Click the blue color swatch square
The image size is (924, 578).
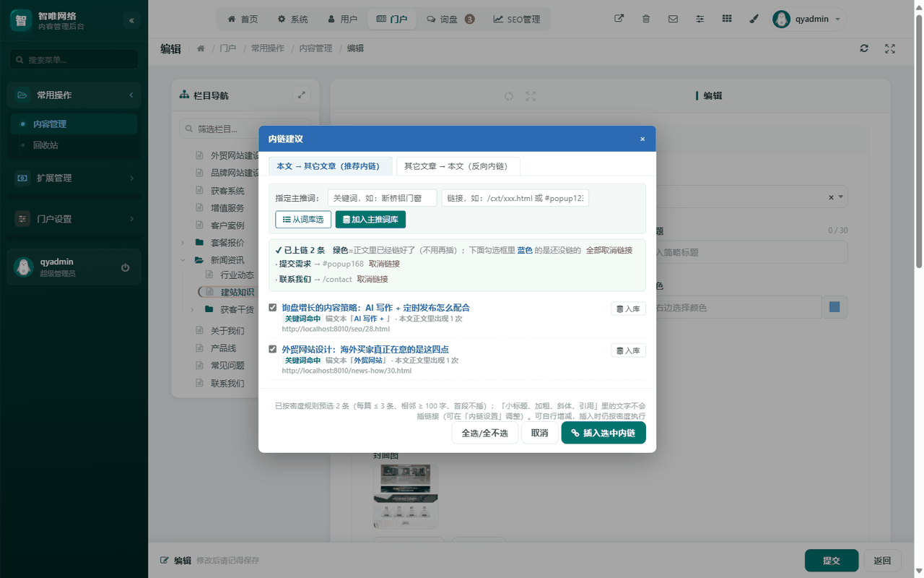(x=834, y=307)
